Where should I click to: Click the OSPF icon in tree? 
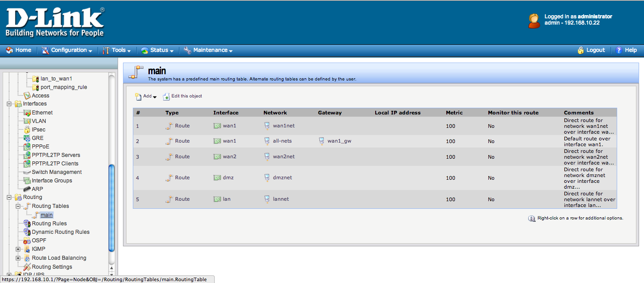click(27, 241)
